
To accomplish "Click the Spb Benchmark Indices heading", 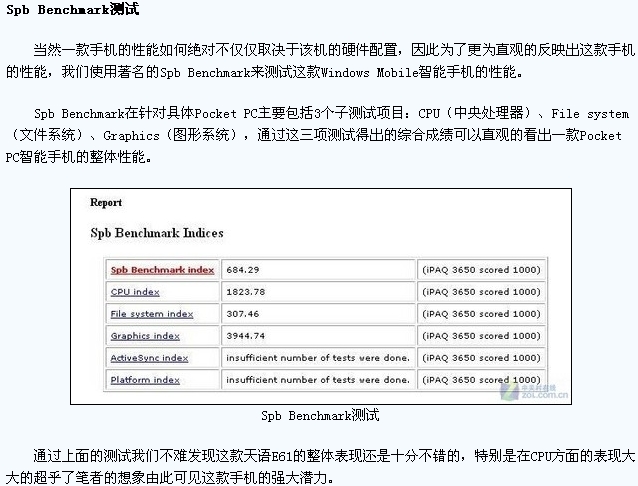I will click(x=157, y=233).
